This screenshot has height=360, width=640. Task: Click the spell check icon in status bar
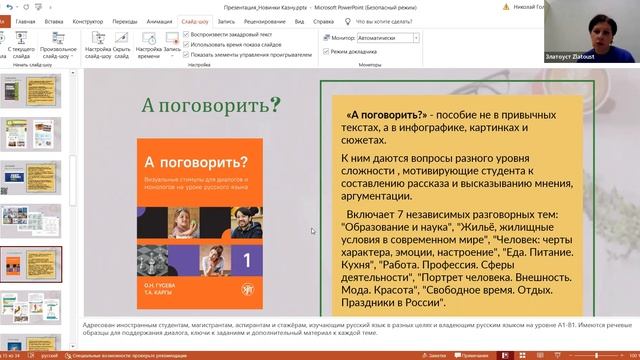[31, 356]
